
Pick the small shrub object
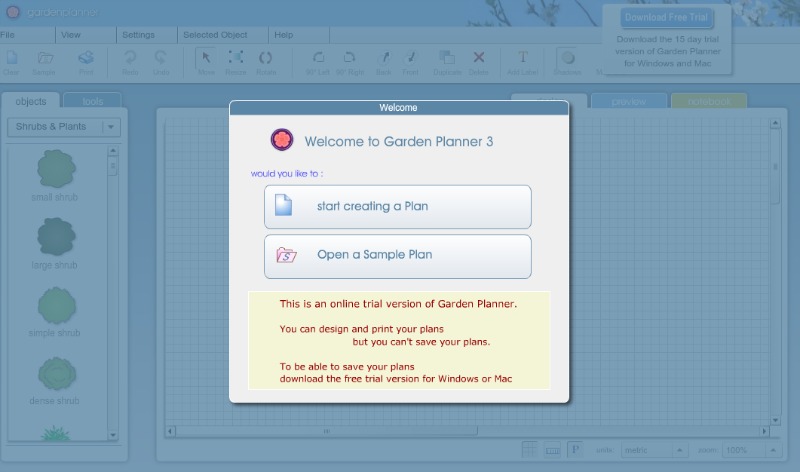pos(56,168)
